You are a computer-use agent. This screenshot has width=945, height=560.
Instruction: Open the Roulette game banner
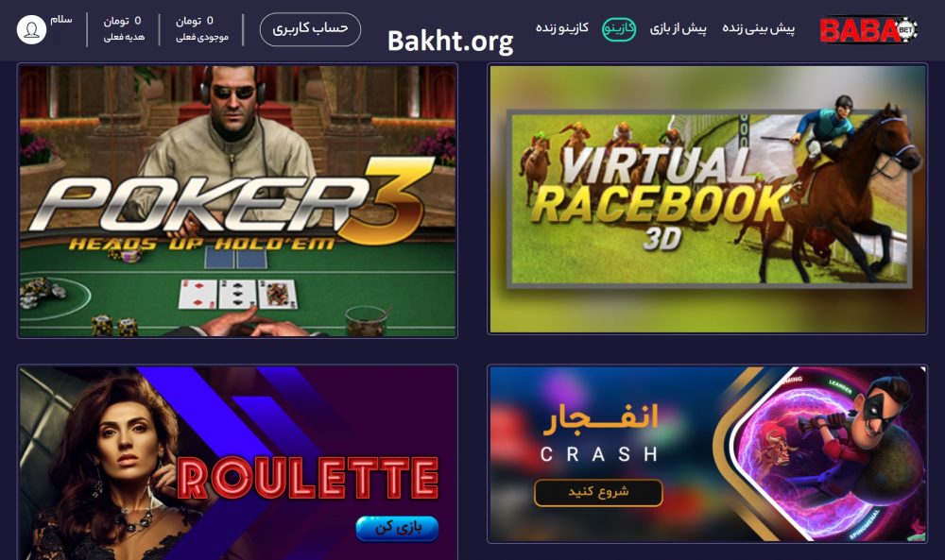coord(237,462)
